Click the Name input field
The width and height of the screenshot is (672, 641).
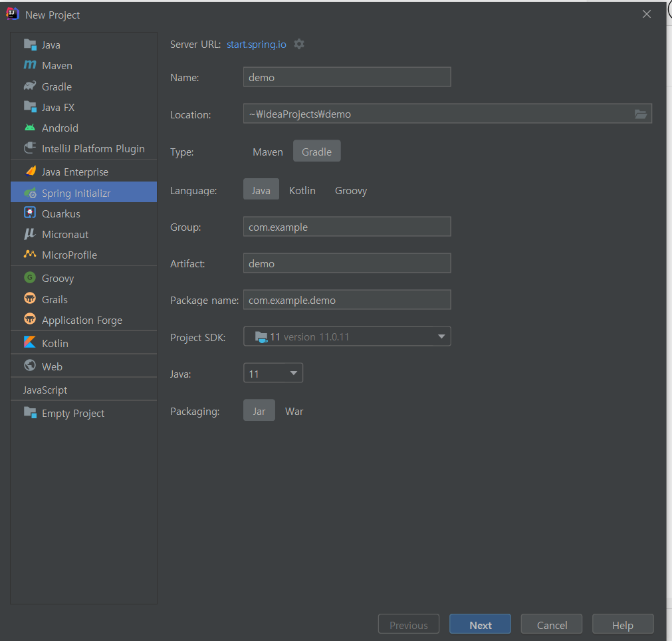coord(347,76)
